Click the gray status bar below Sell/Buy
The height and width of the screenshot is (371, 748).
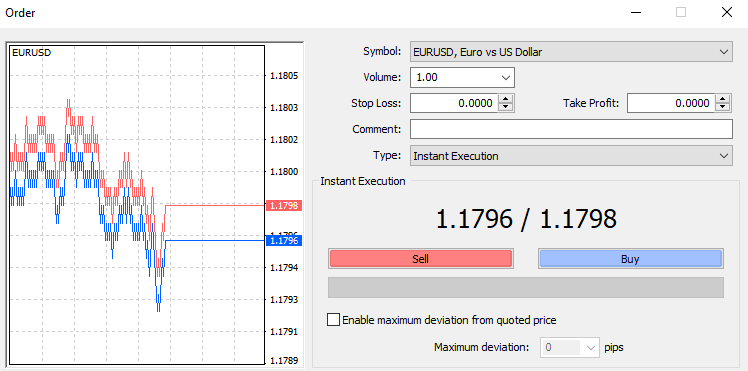click(526, 288)
